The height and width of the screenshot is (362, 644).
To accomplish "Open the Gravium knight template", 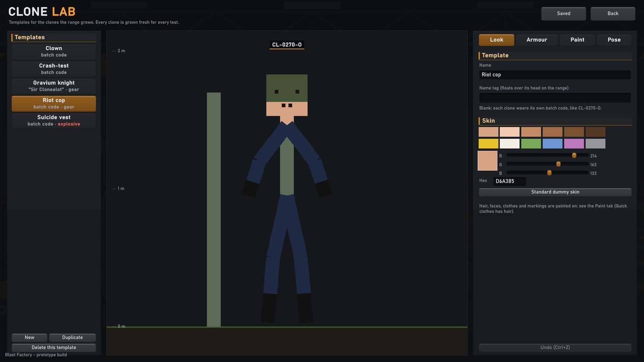I will (54, 86).
